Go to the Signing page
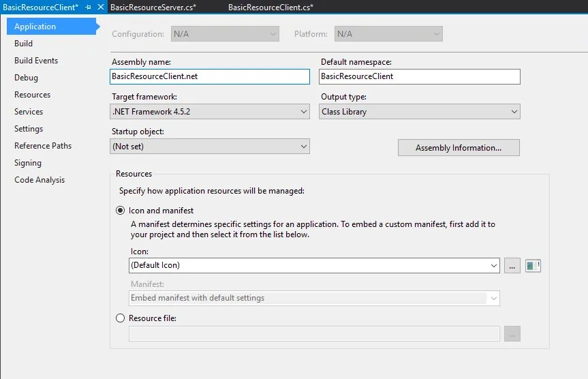Viewport: 588px width, 379px height. click(x=28, y=163)
